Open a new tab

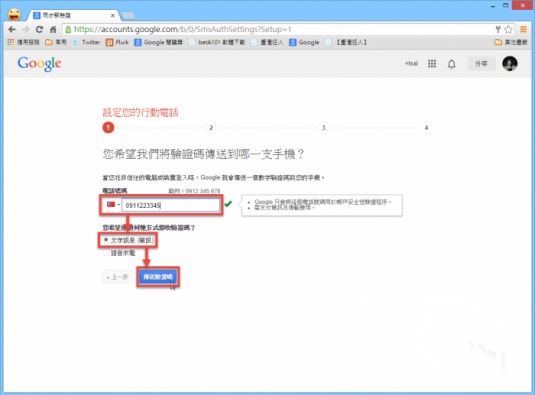(128, 15)
